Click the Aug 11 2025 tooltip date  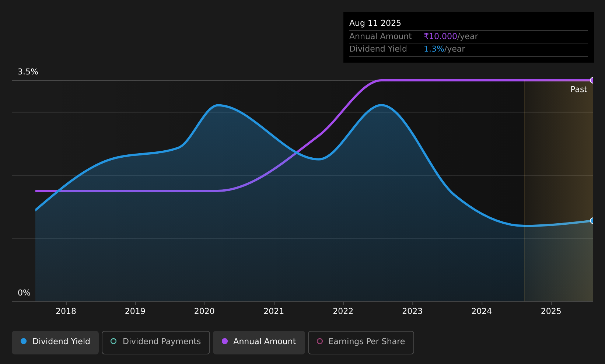pyautogui.click(x=375, y=23)
